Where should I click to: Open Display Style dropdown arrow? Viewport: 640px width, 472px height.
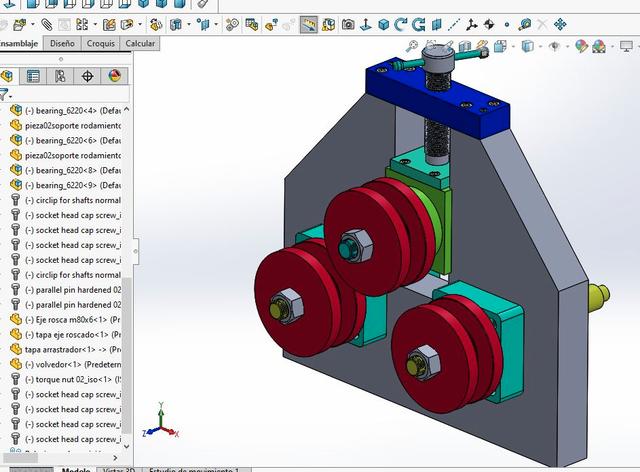point(540,46)
